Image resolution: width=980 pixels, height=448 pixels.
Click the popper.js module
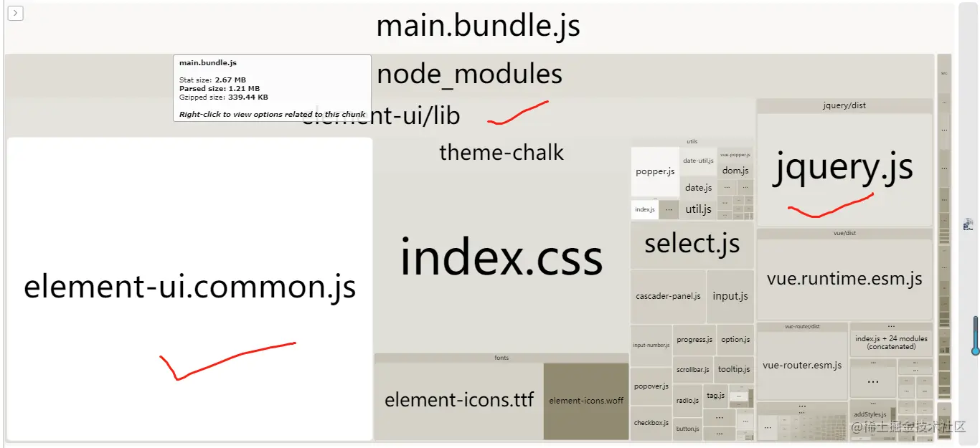tap(655, 171)
